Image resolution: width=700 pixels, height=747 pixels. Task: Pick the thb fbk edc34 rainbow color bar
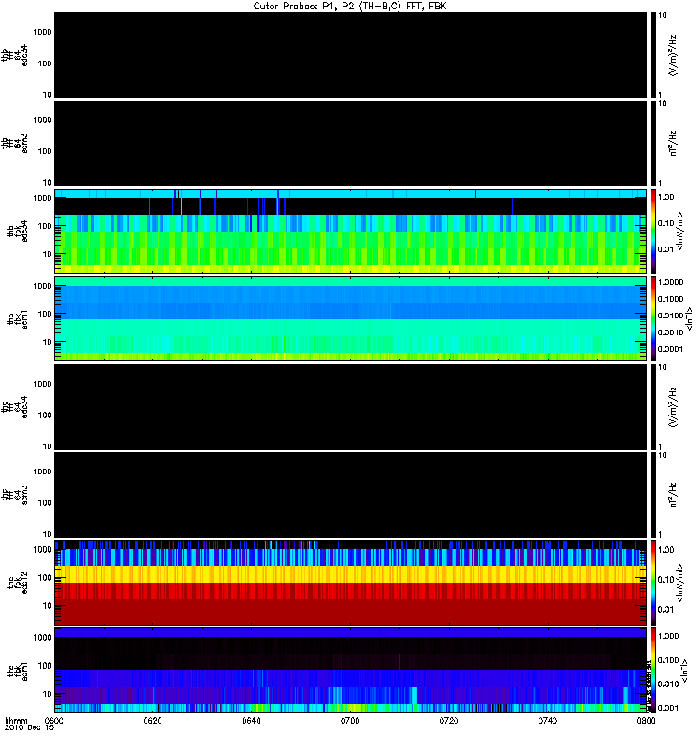pyautogui.click(x=652, y=231)
